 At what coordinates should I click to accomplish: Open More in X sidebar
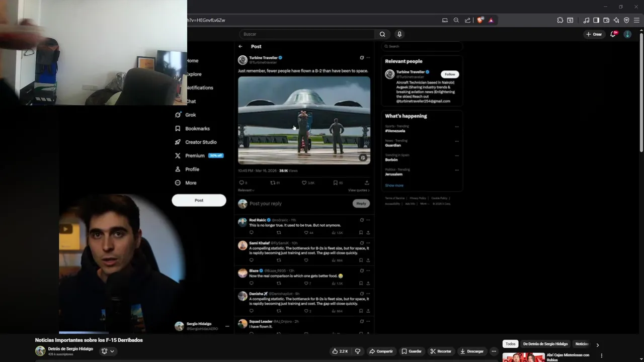tap(185, 183)
